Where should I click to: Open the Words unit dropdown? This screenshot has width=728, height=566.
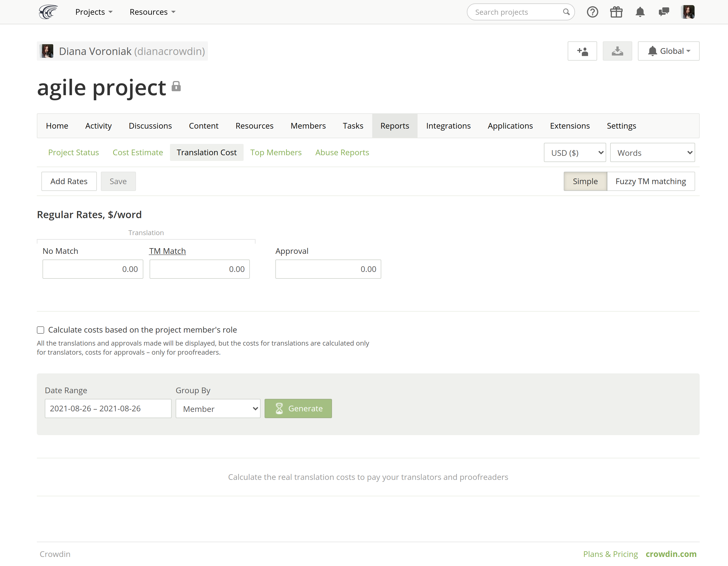652,153
